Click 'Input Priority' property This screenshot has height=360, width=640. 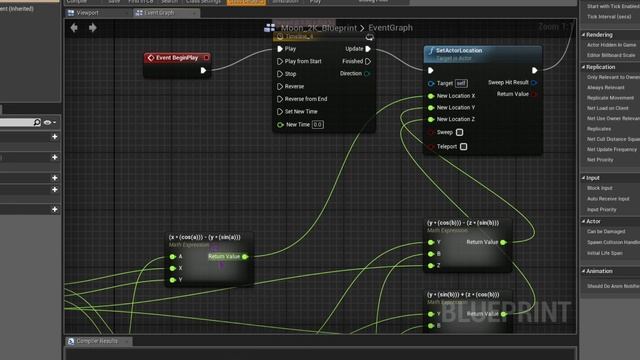click(602, 209)
